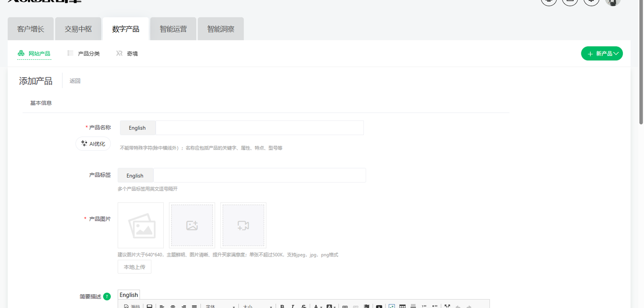This screenshot has height=308, width=644.
Task: Open 产品分类 submenu item
Action: point(83,54)
